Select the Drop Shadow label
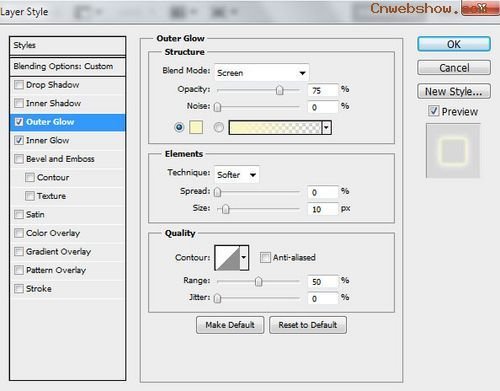Screen dimensions: 500x391 [x=53, y=85]
